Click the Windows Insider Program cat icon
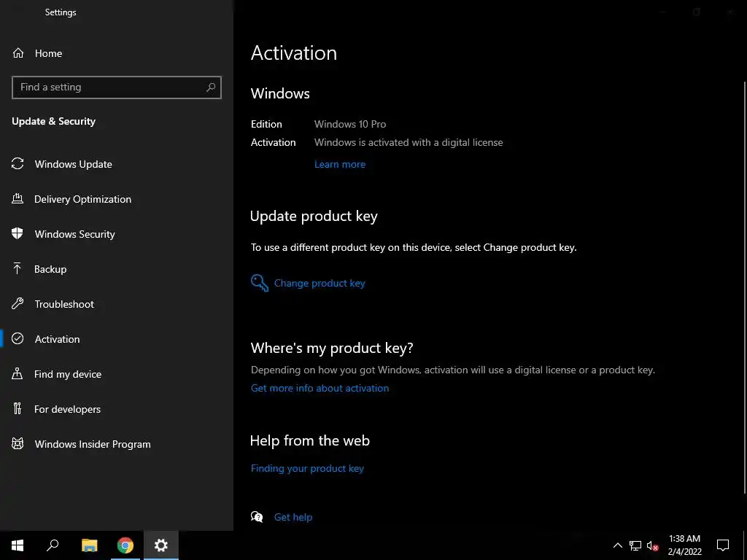Screen dimensions: 747x560 [18, 444]
